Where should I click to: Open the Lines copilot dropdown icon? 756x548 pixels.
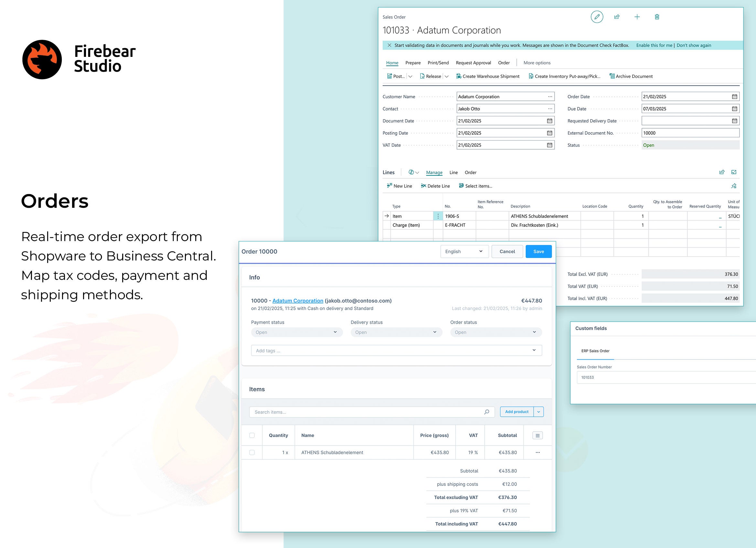413,172
